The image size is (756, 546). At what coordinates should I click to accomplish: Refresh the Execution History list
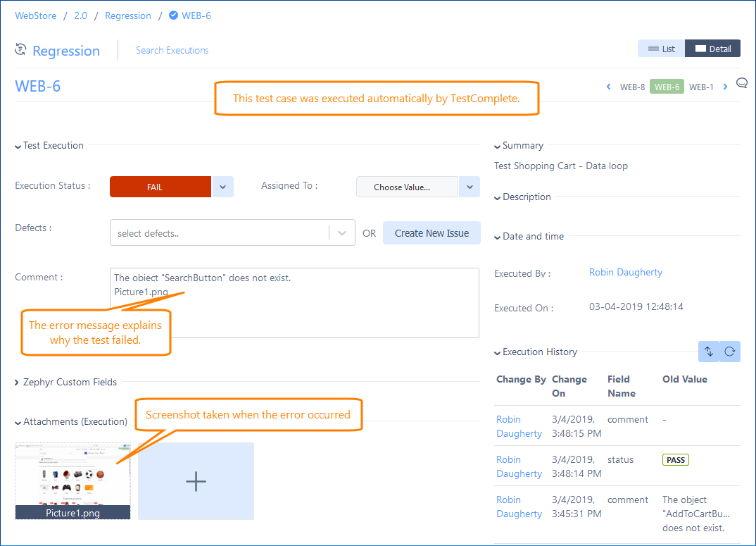tap(730, 351)
